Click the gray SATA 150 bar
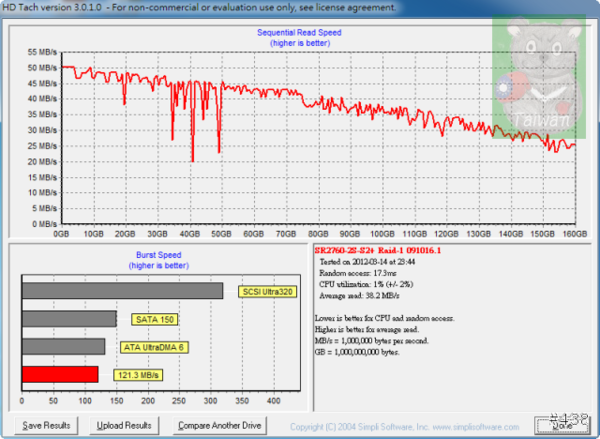 pos(69,319)
